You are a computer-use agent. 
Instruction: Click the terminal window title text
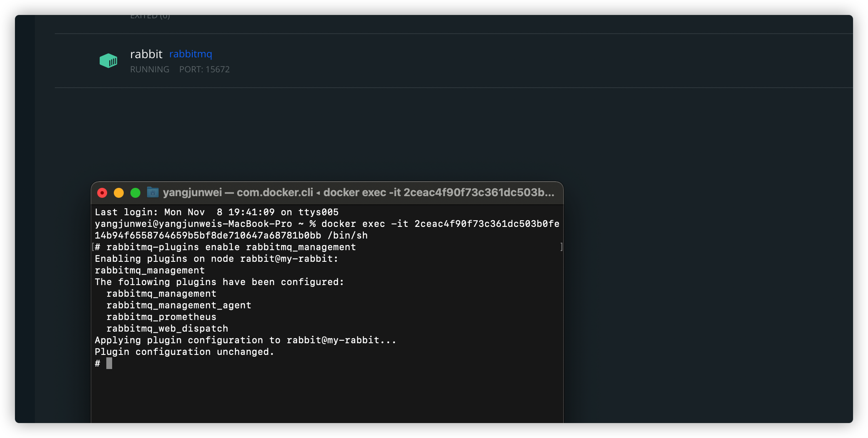[358, 192]
